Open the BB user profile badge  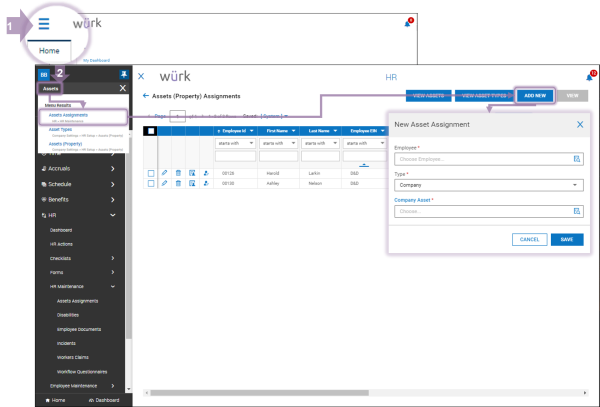[44, 75]
